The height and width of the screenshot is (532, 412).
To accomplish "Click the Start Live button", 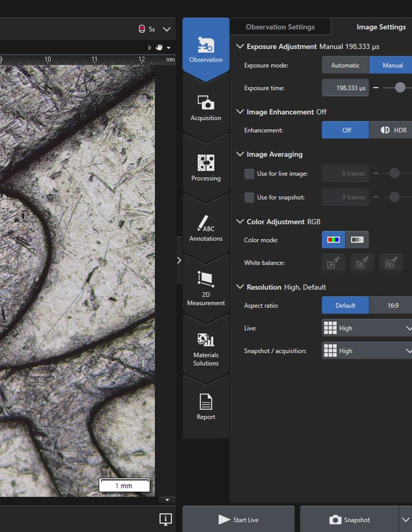I will 238,519.
